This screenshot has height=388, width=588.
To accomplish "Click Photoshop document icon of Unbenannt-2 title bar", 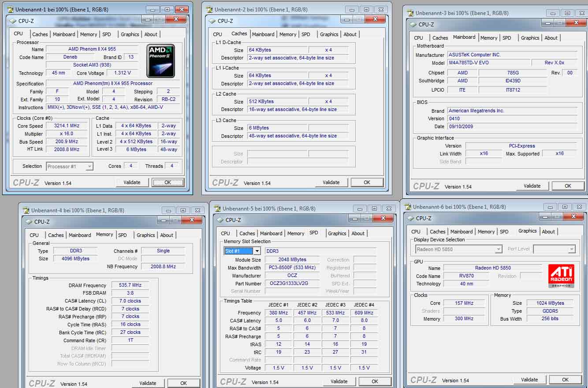I will coord(209,9).
